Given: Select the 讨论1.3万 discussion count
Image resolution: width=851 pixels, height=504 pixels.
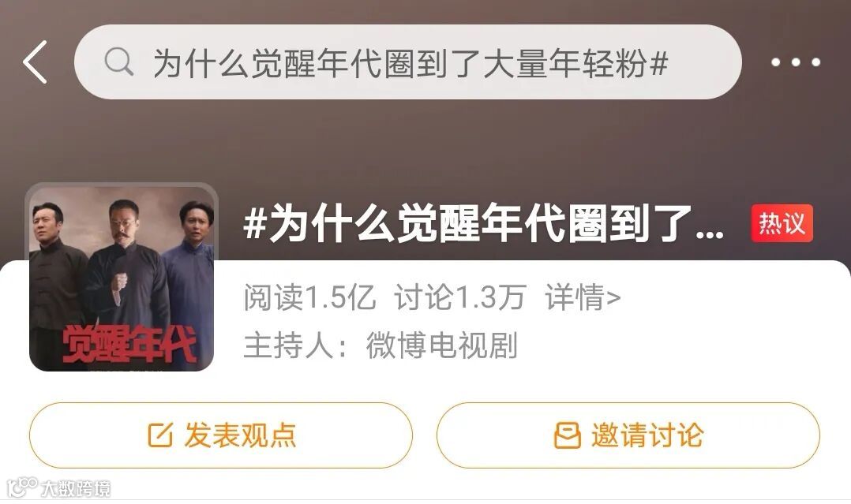Looking at the screenshot, I should coord(460,297).
